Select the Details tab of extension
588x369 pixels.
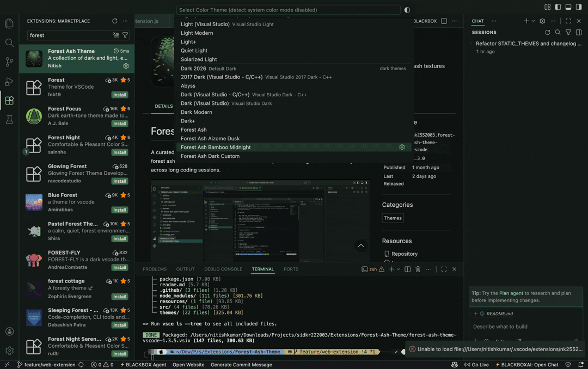pyautogui.click(x=164, y=107)
